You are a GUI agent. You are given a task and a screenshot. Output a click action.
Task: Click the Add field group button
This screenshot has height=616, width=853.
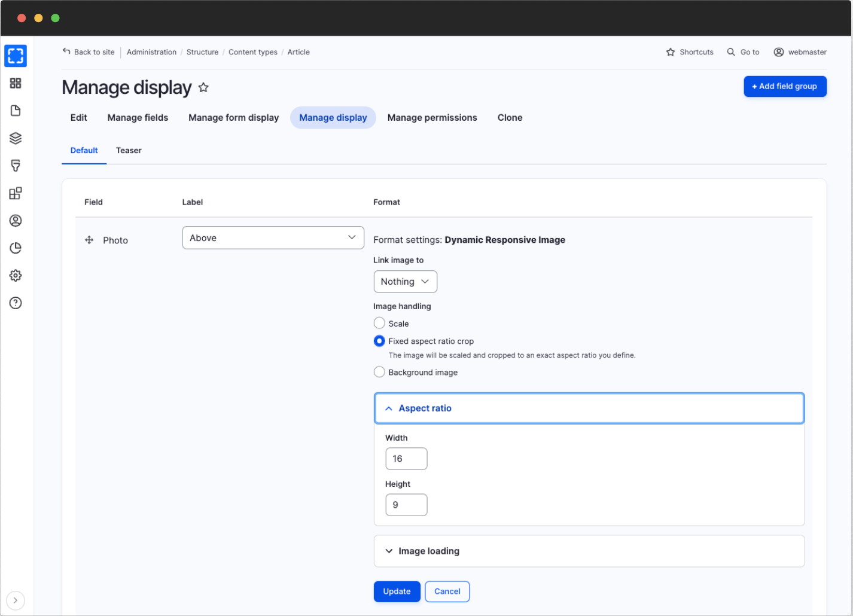785,86
